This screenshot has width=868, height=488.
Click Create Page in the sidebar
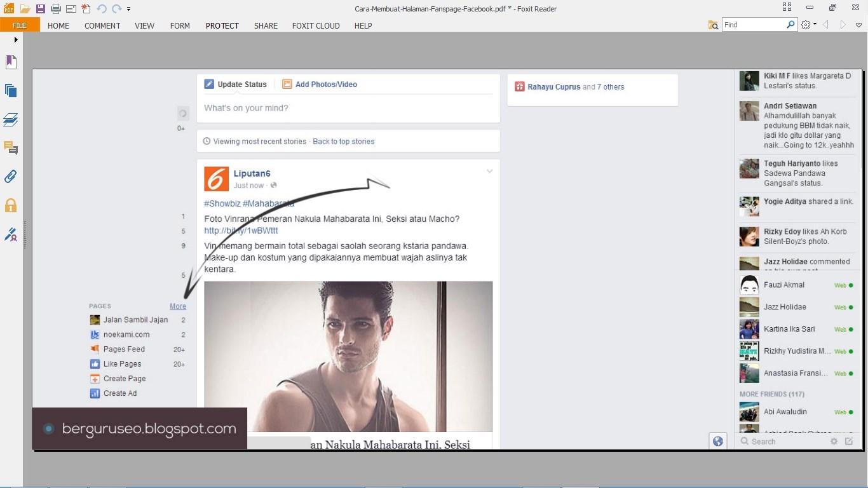[x=125, y=379]
